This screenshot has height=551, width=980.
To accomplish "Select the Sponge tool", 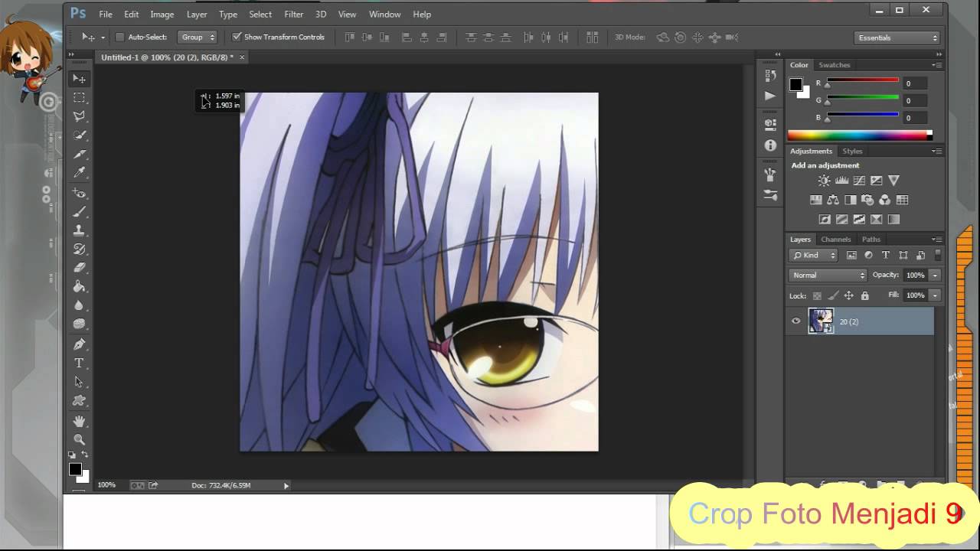I will click(79, 324).
